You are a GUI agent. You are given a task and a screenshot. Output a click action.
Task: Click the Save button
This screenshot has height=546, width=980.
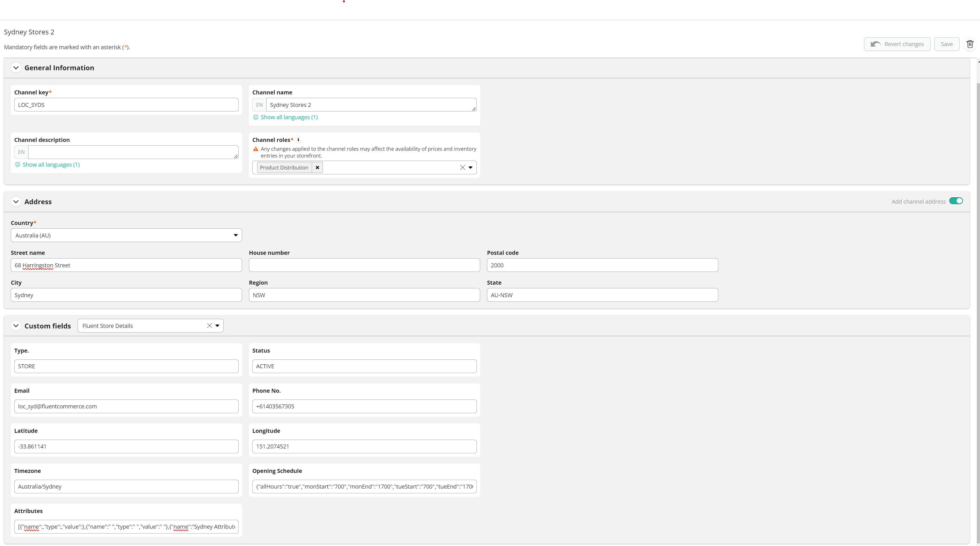tap(946, 44)
